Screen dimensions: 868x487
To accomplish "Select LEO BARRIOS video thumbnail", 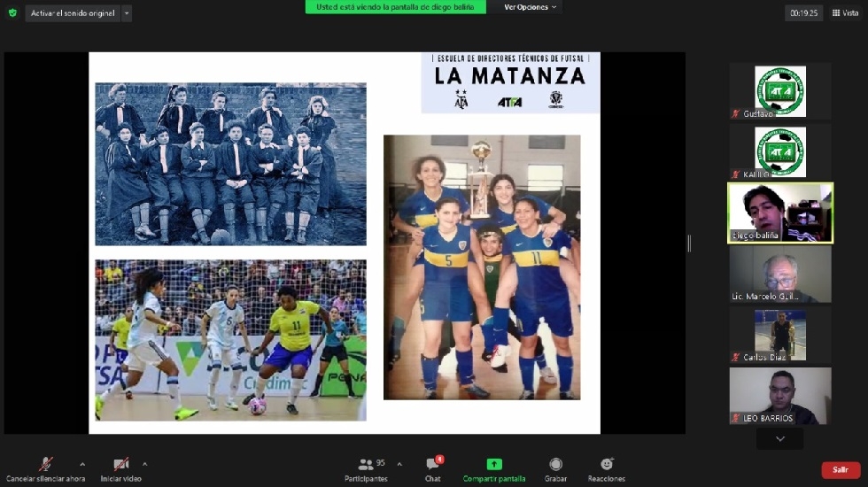I will [x=780, y=396].
